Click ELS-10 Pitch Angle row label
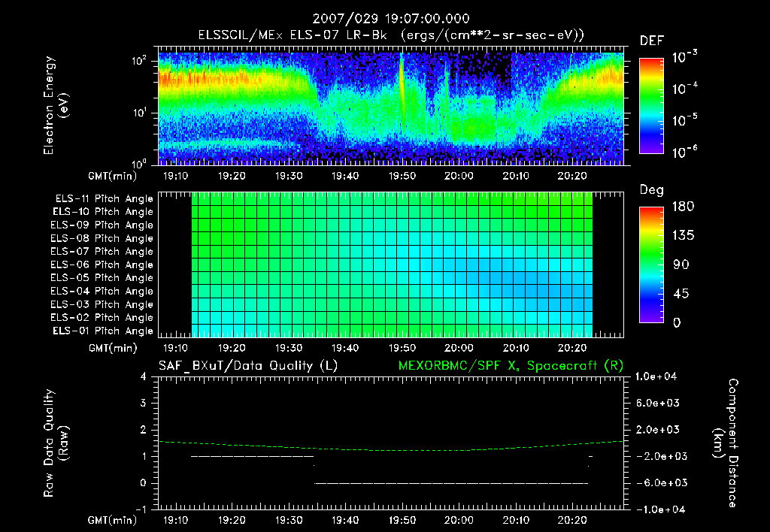The image size is (770, 532). [103, 212]
